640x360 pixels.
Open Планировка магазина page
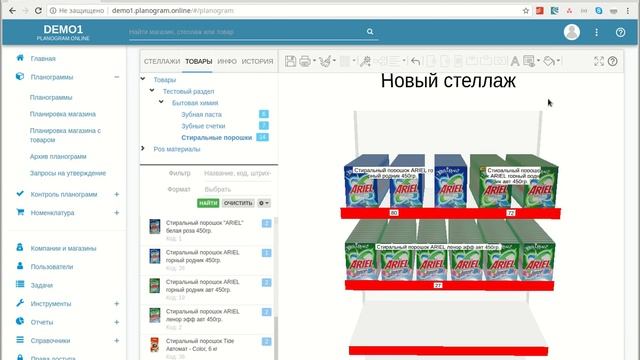(63, 114)
